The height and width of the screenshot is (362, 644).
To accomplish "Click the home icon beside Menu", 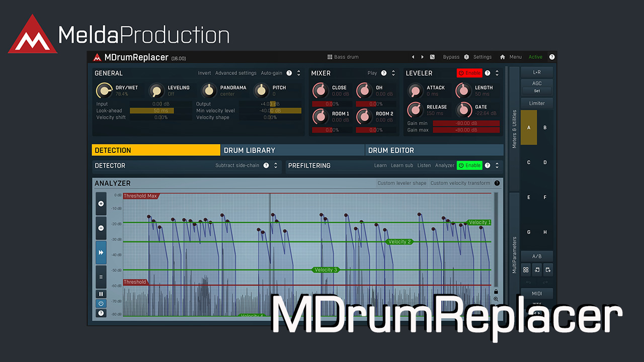I will (502, 57).
